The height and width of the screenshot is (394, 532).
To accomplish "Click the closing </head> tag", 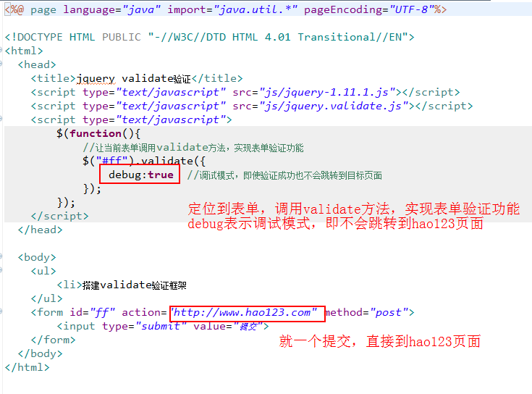I will (x=40, y=230).
